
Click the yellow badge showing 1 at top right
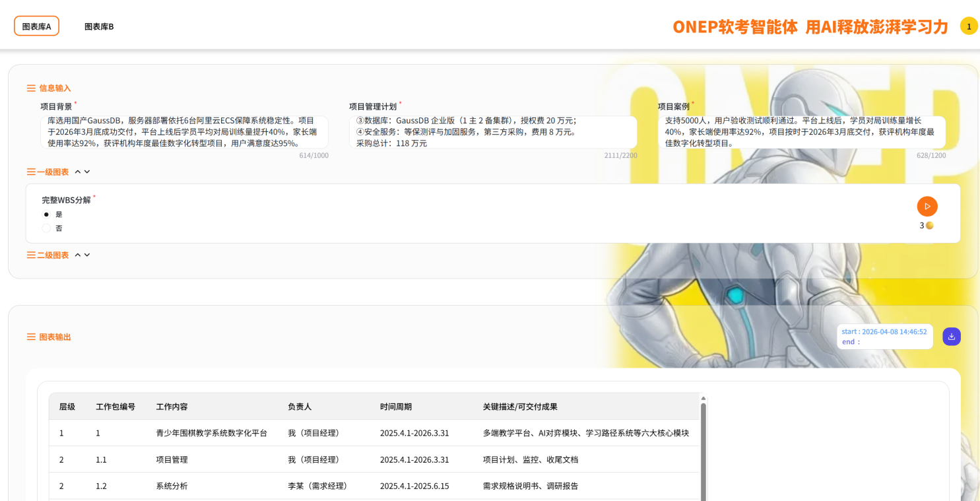coord(968,26)
